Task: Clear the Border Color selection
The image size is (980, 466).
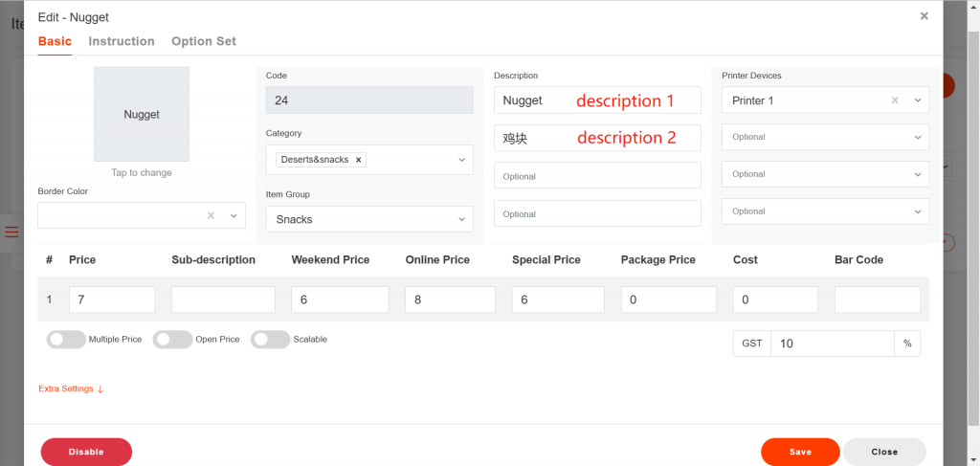Action: pyautogui.click(x=211, y=216)
